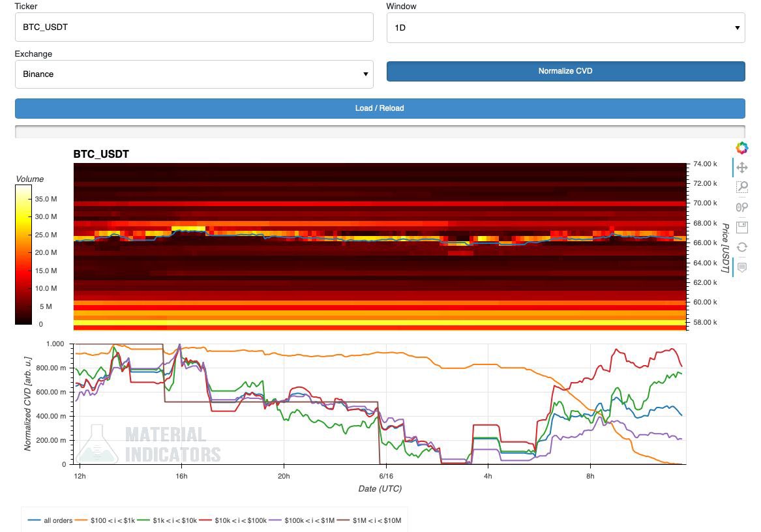The width and height of the screenshot is (761, 532).
Task: Click the 'Price [USDT]' axis label
Action: (x=726, y=248)
